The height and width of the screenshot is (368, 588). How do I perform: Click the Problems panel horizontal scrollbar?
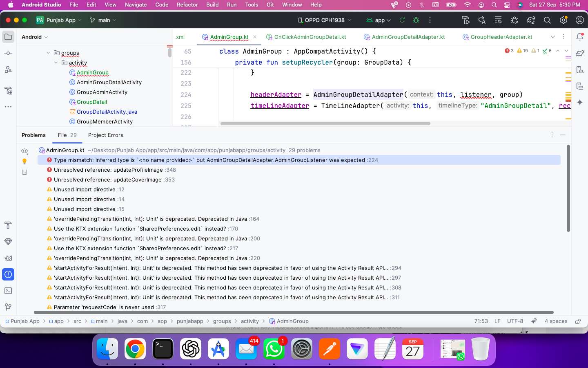[294, 312]
